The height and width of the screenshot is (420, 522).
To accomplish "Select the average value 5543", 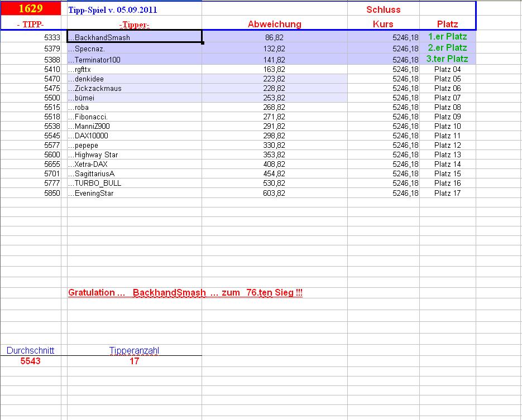I will click(30, 360).
